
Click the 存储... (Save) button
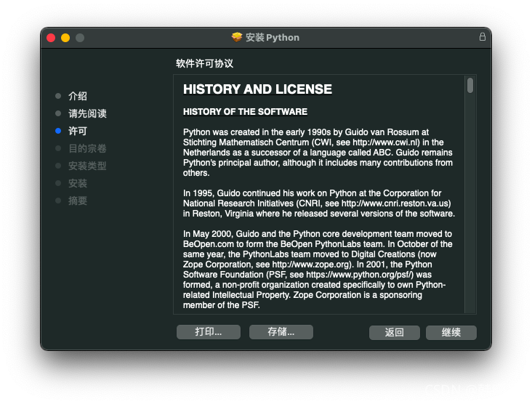[281, 332]
